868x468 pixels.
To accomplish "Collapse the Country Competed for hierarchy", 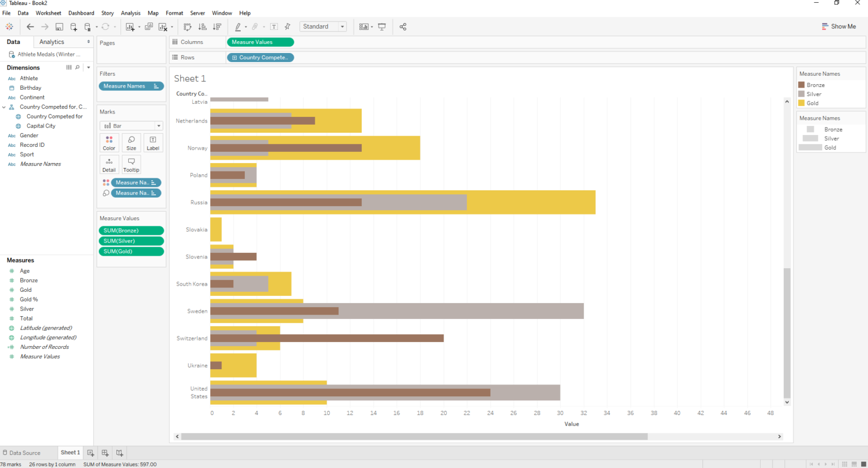I will pos(4,107).
